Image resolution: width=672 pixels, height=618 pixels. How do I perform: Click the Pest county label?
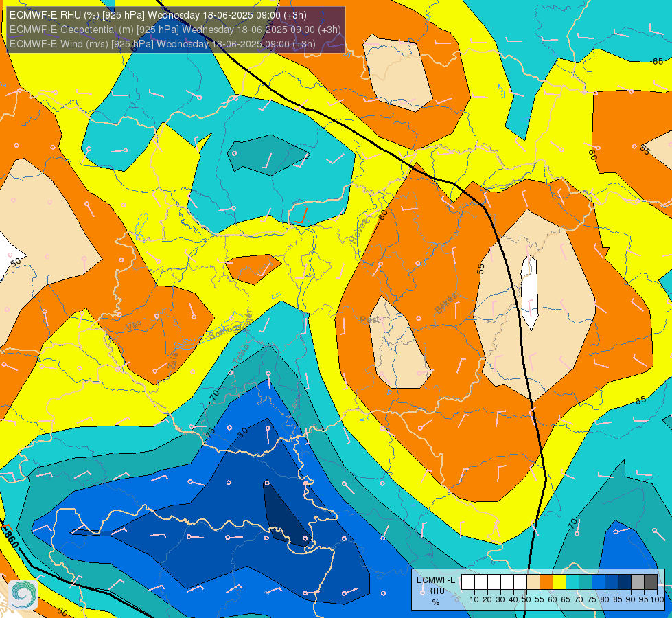[370, 319]
